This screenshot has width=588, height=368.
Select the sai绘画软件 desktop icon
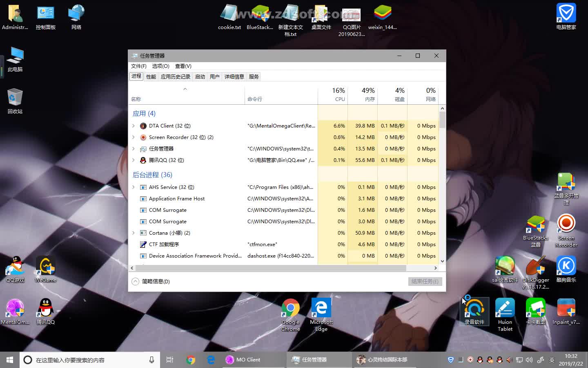click(x=505, y=269)
